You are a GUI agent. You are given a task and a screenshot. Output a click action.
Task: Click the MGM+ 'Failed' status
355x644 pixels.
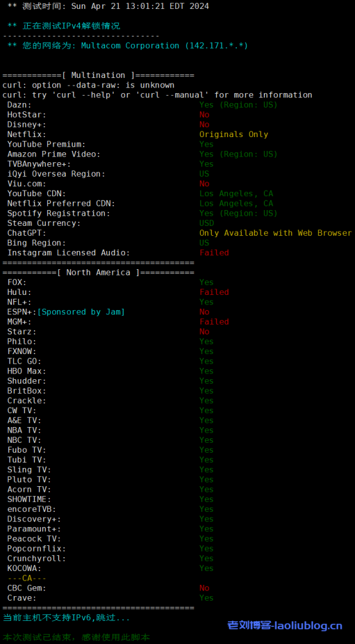click(214, 321)
